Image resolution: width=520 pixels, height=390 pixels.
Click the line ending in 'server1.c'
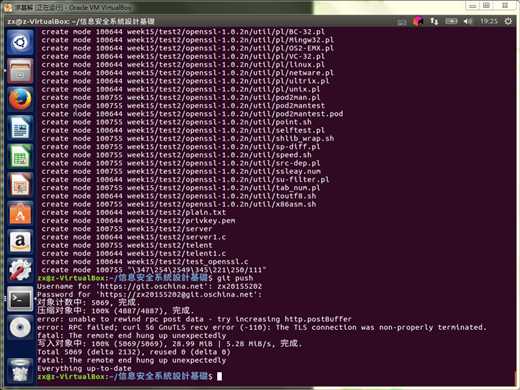(x=134, y=237)
